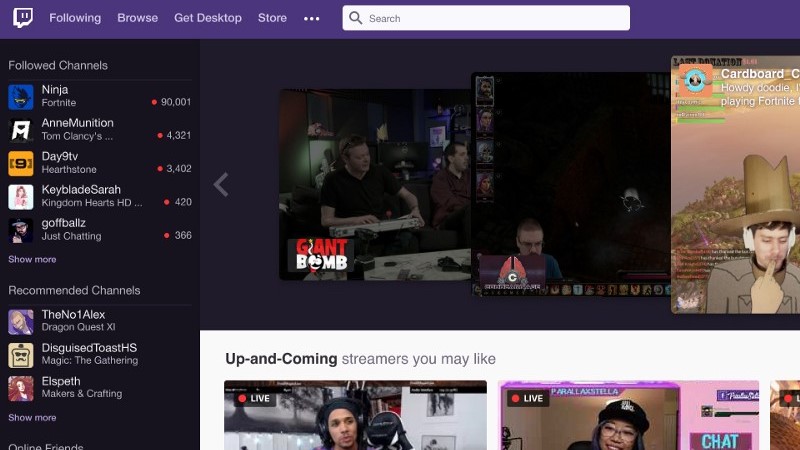Select the TheNo1Alex channel name
This screenshot has width=800, height=450.
73,315
